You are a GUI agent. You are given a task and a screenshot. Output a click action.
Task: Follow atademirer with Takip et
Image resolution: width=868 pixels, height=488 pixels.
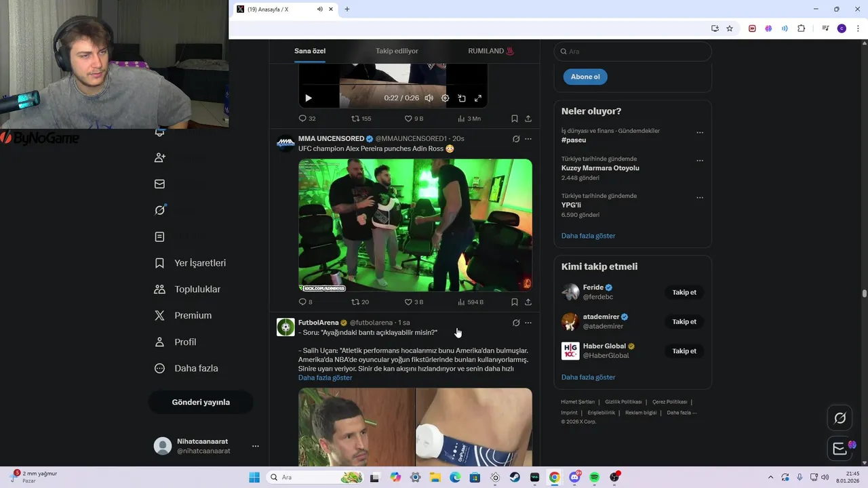pyautogui.click(x=684, y=322)
